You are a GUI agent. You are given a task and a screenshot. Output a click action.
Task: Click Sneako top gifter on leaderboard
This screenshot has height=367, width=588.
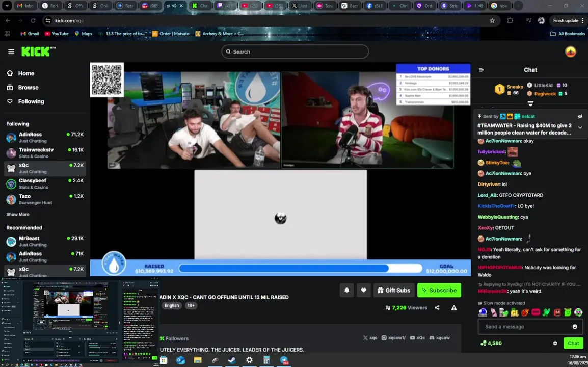[509, 89]
